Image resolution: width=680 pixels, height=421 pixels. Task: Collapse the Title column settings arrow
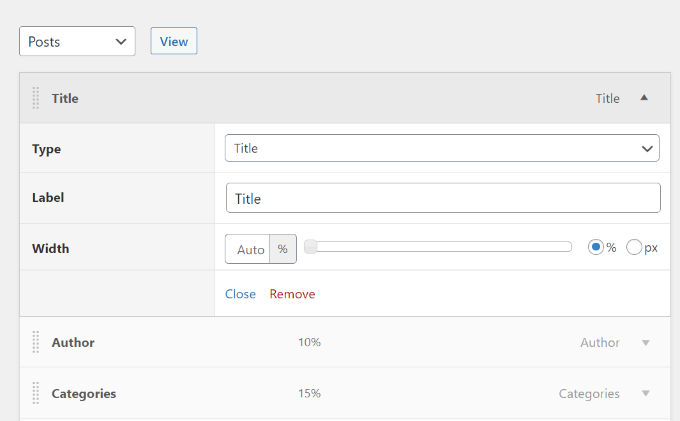[644, 98]
